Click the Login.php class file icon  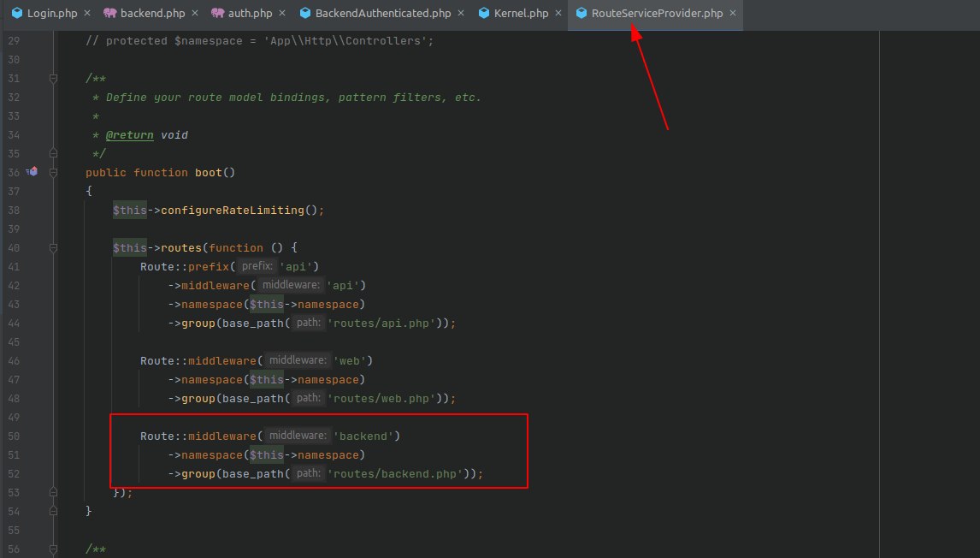coord(17,13)
